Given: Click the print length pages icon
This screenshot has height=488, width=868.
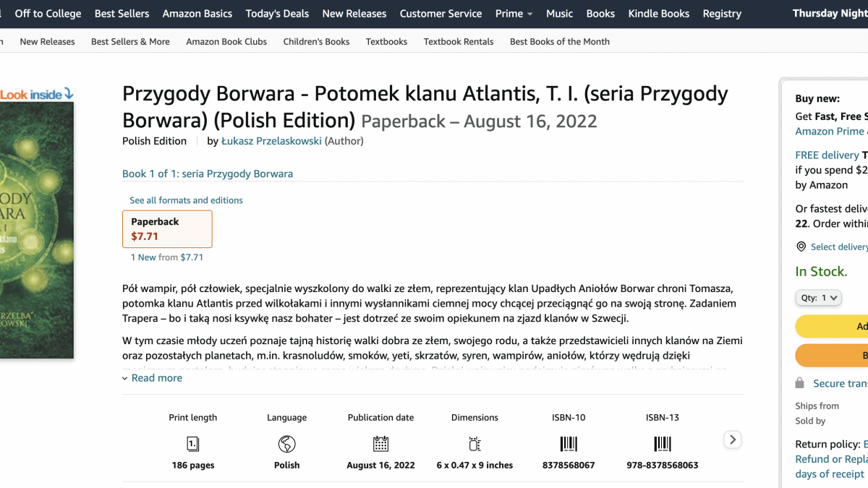Looking at the screenshot, I should coord(192,444).
